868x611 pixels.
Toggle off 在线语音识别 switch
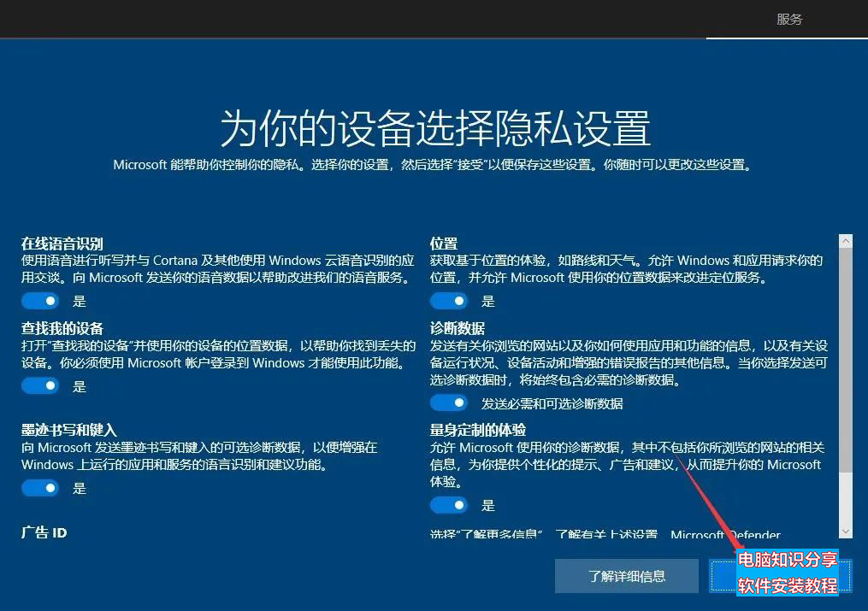[x=40, y=301]
